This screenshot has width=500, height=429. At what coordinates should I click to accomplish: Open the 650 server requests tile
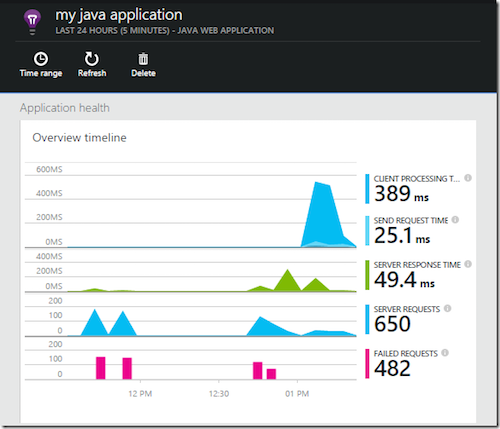(x=392, y=324)
